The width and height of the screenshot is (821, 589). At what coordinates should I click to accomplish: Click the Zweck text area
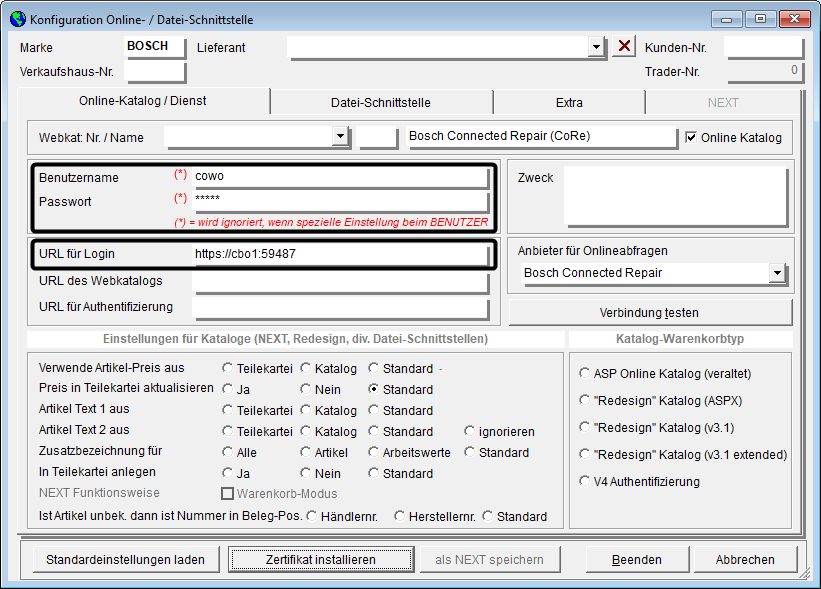coord(676,196)
